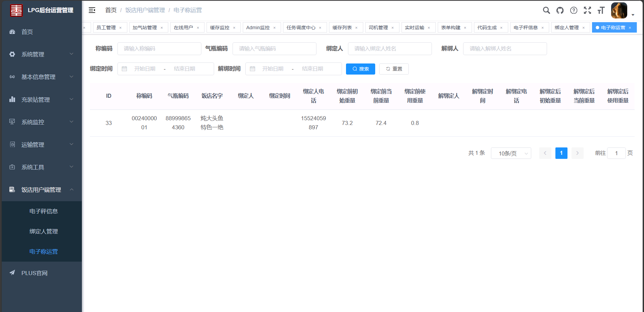Image resolution: width=644 pixels, height=312 pixels.
Task: Toggle fullscreen mode icon
Action: (x=587, y=10)
